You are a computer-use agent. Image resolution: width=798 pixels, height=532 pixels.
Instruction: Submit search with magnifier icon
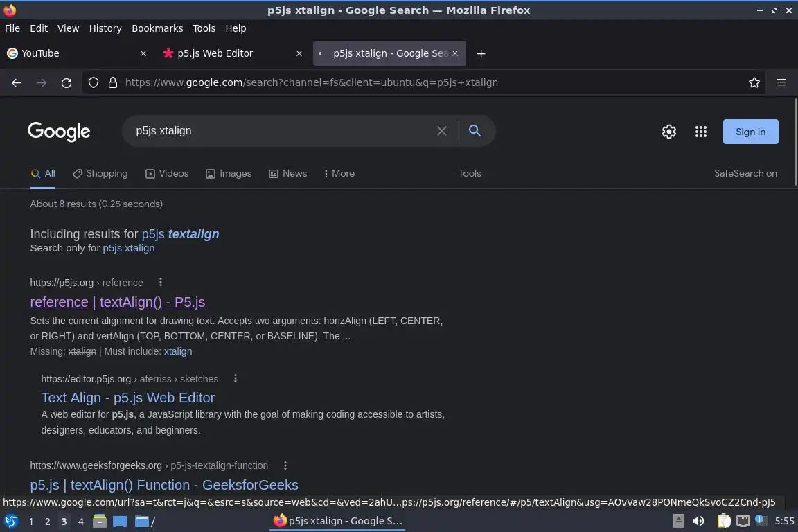tap(475, 131)
